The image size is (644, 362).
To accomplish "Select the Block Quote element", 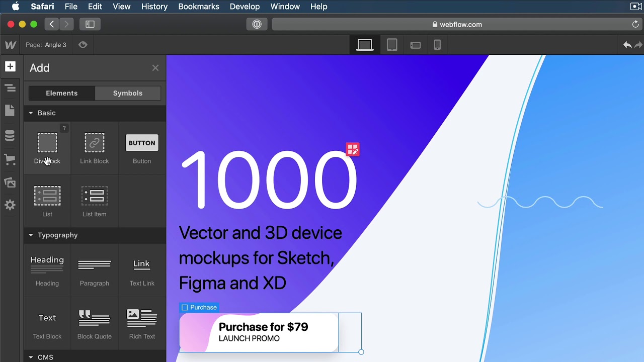I will click(95, 324).
